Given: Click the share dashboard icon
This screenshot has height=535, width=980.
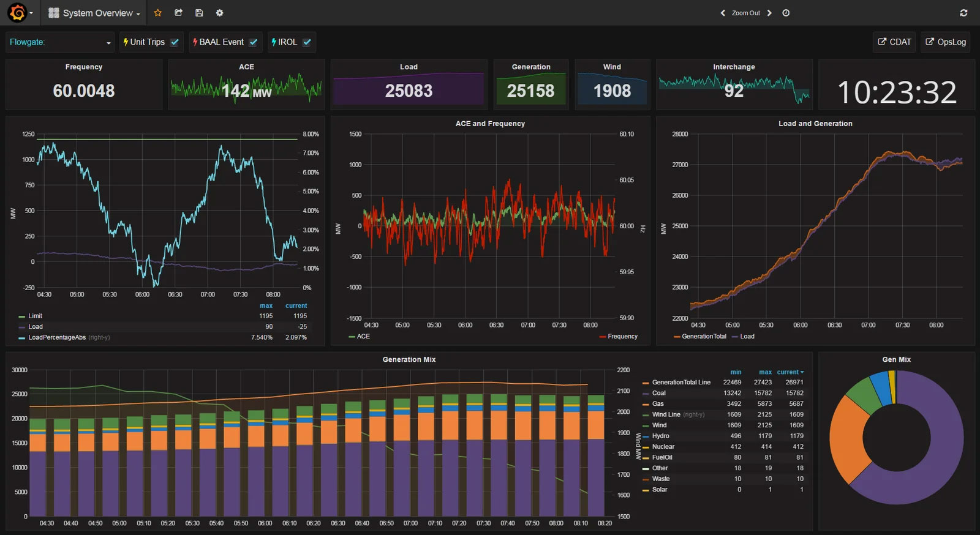Looking at the screenshot, I should [178, 13].
